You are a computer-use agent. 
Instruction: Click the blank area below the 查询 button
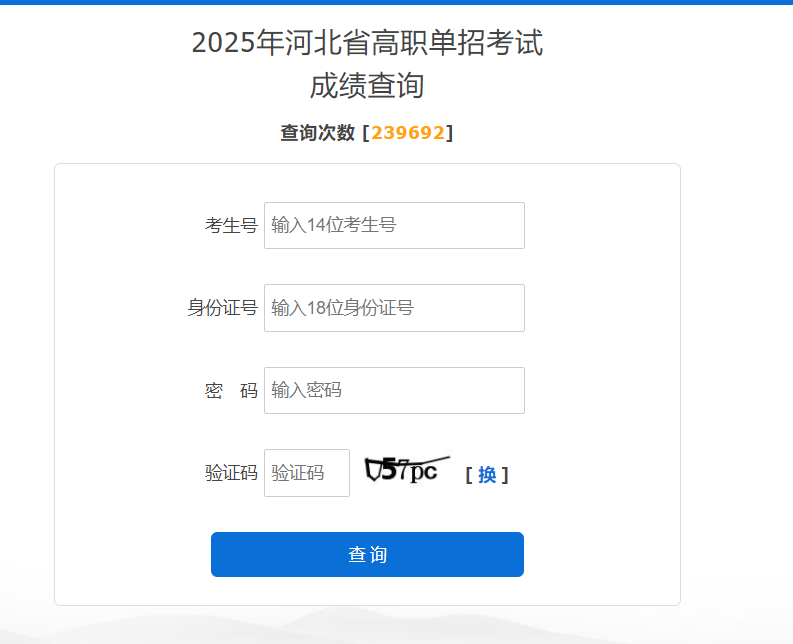pos(367,591)
